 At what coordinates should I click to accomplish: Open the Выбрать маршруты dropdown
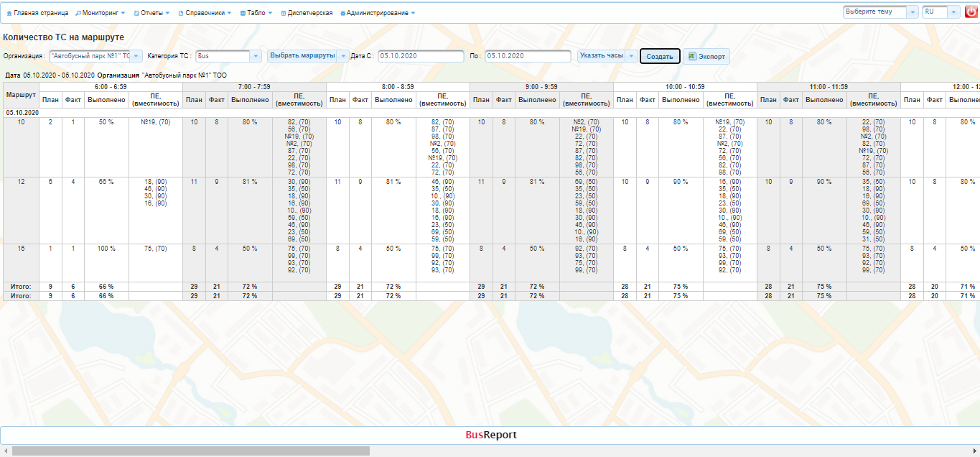click(308, 56)
